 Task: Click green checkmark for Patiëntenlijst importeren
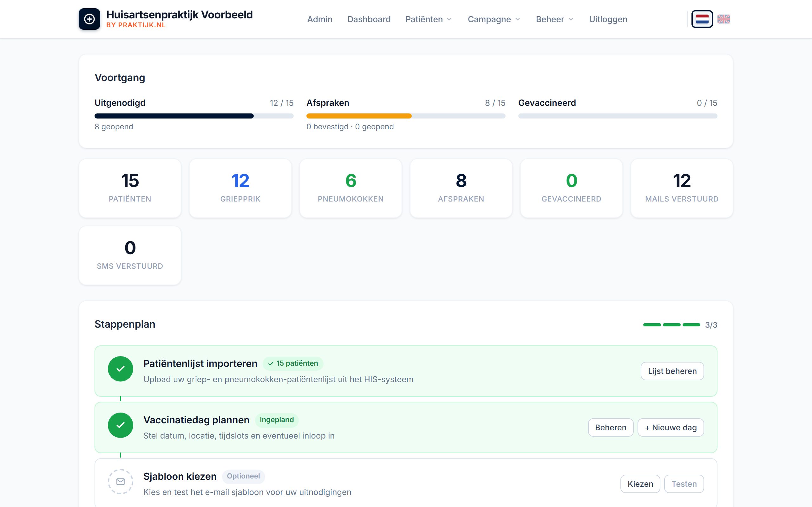(x=121, y=369)
